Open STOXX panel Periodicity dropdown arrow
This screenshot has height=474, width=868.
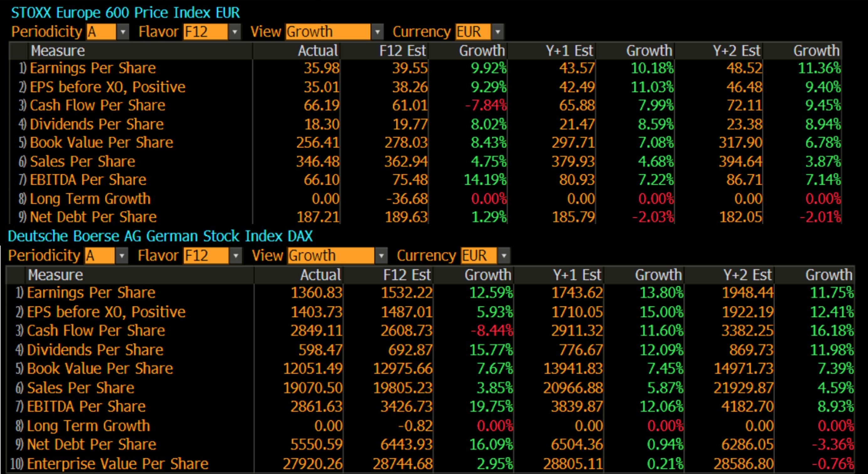pos(123,32)
